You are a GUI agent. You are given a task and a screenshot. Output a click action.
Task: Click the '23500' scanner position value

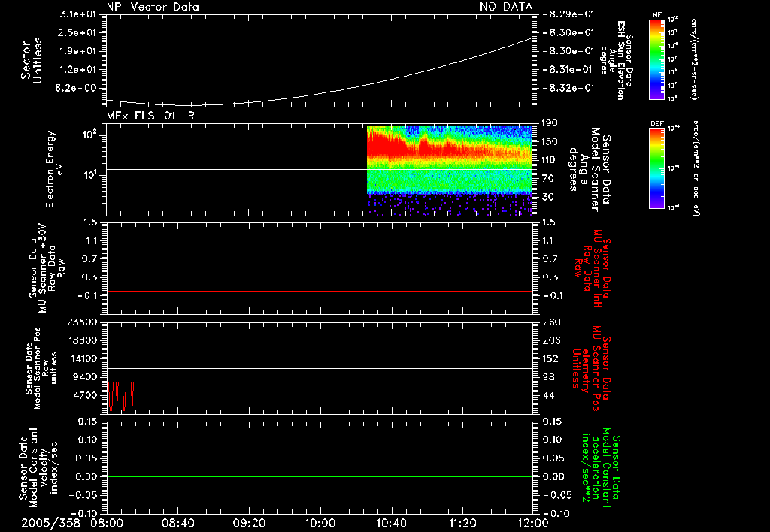point(82,322)
